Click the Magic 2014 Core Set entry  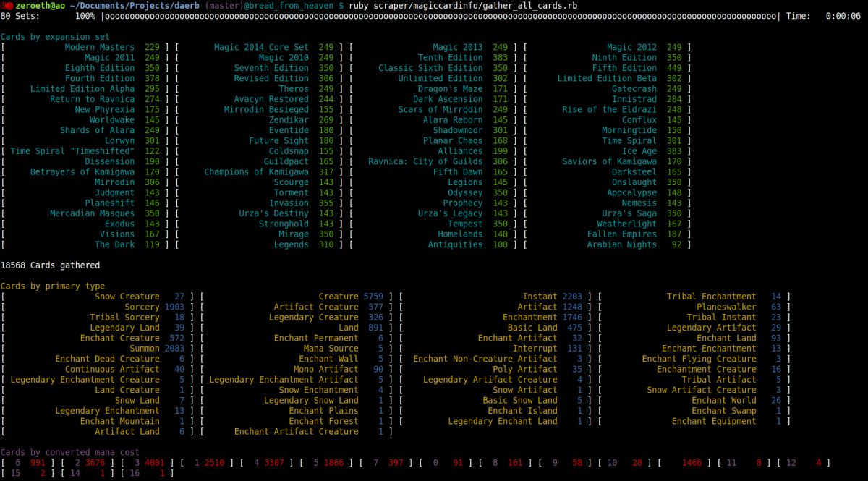coord(273,47)
